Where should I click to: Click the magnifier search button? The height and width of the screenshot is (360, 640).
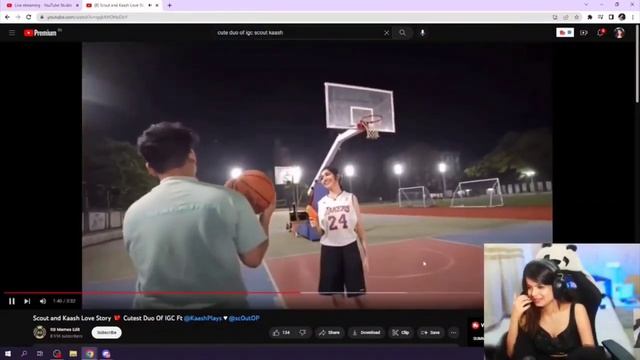click(x=402, y=33)
